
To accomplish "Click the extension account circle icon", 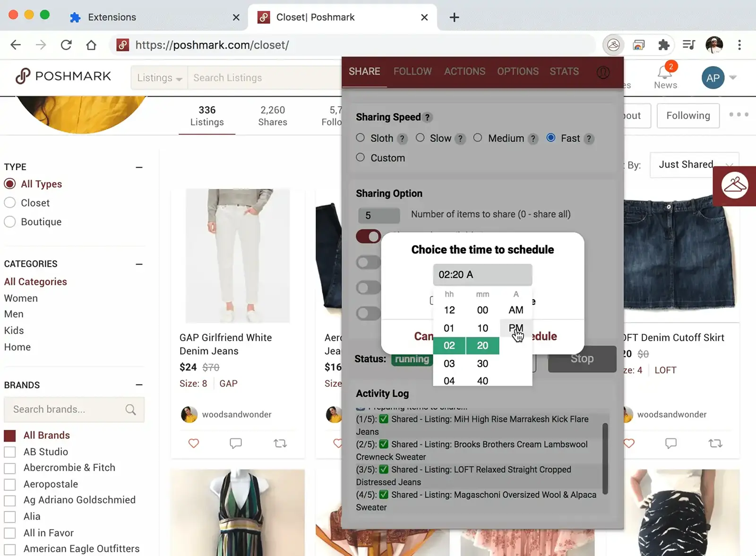I will (x=603, y=72).
